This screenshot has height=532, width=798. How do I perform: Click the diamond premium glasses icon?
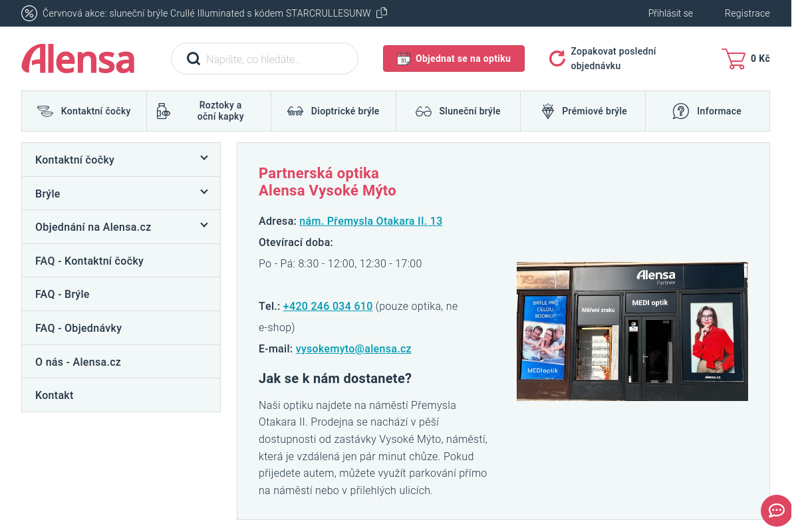pyautogui.click(x=548, y=111)
